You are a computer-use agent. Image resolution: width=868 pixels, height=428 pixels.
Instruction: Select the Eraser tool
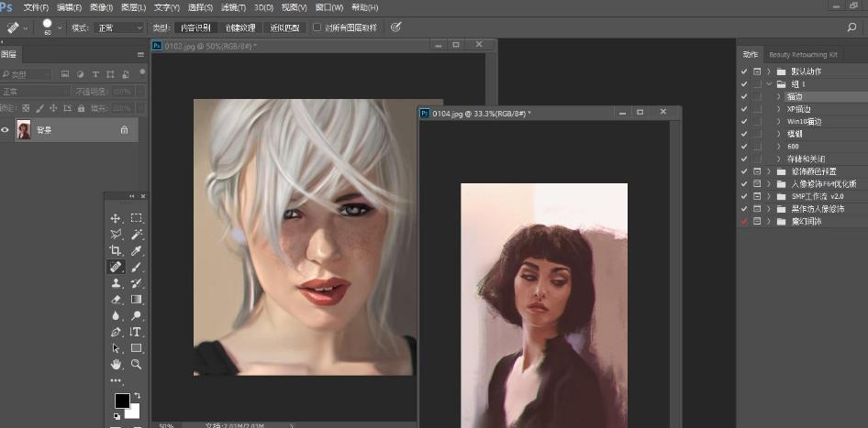116,299
